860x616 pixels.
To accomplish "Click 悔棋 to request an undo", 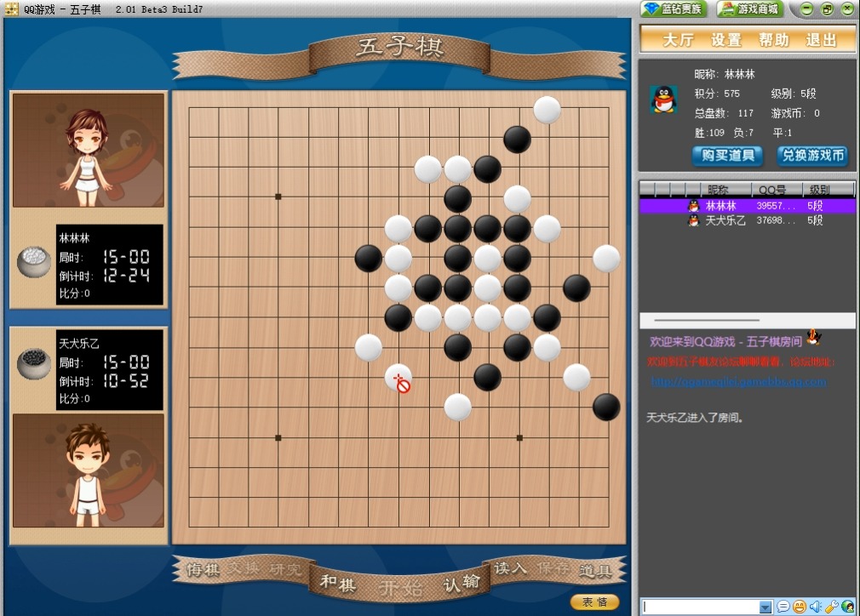I will coord(203,570).
